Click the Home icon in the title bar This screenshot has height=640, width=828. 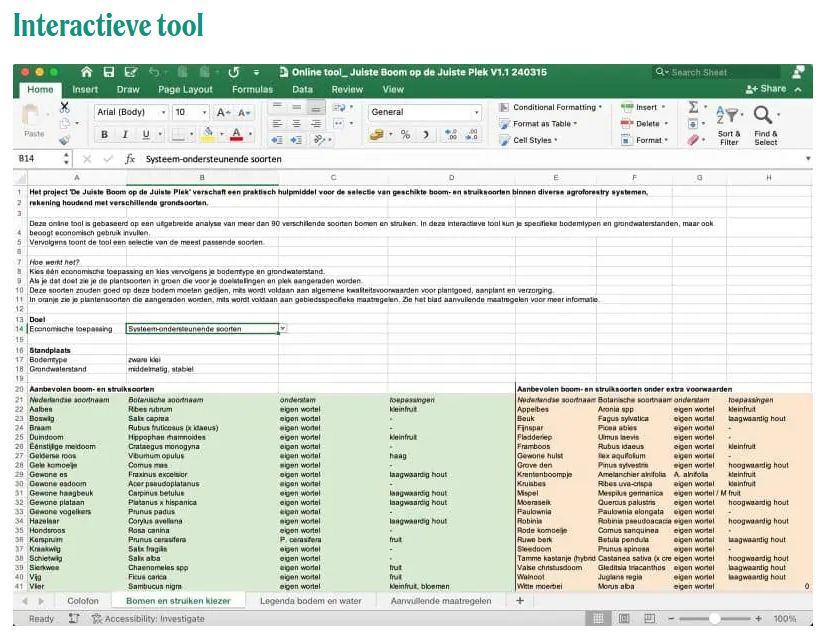tap(87, 72)
